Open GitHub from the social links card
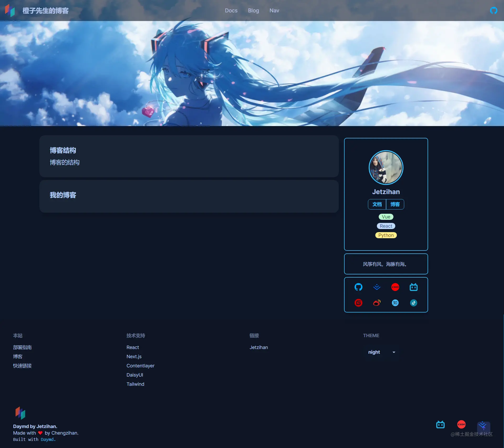Screen dimensions: 504x448 pos(358,287)
